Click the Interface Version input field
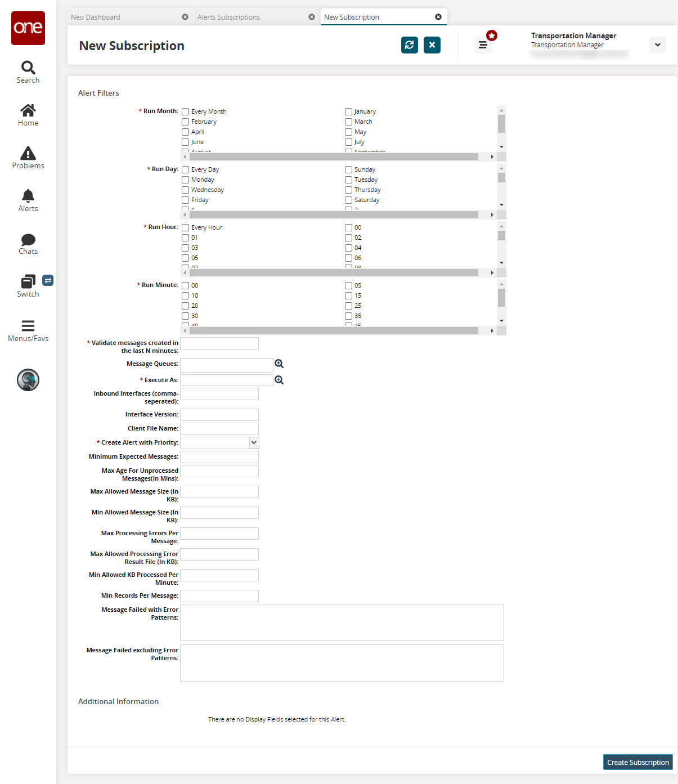Screen dimensions: 678x784 219,415
